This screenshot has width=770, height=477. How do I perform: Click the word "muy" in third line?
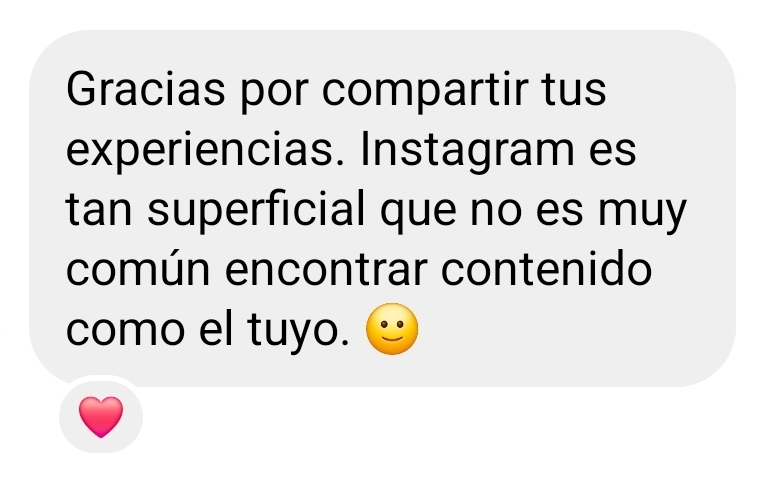pos(642,213)
